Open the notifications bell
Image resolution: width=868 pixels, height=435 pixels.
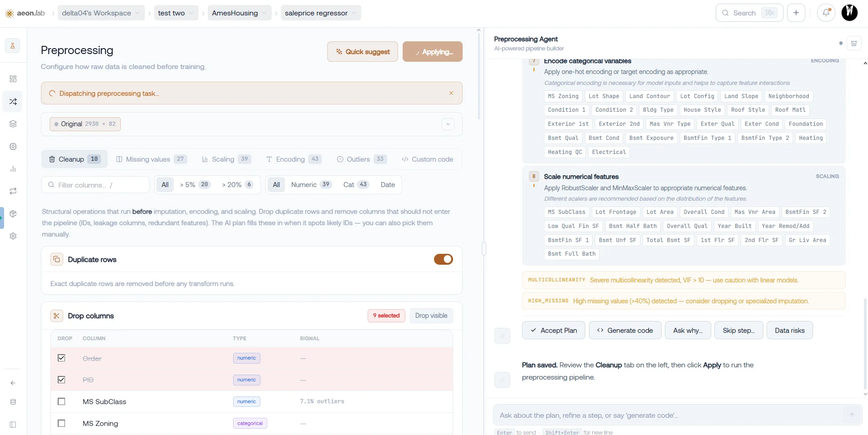[x=826, y=13]
